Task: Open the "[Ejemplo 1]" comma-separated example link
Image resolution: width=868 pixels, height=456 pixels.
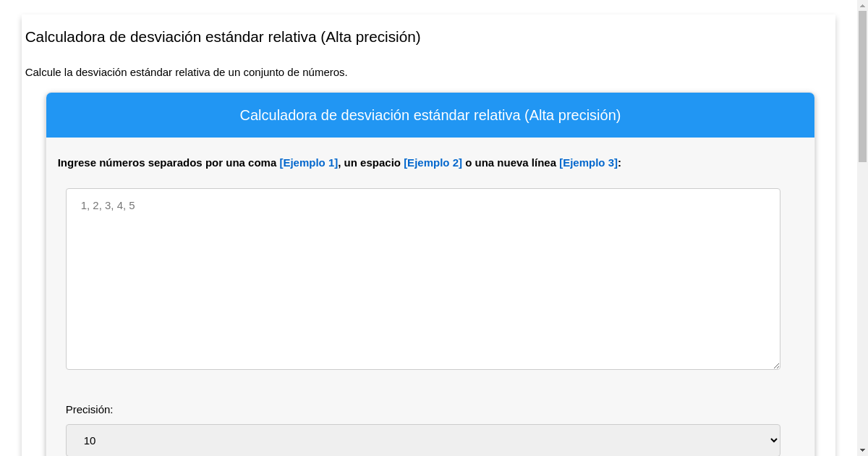Action: (308, 163)
